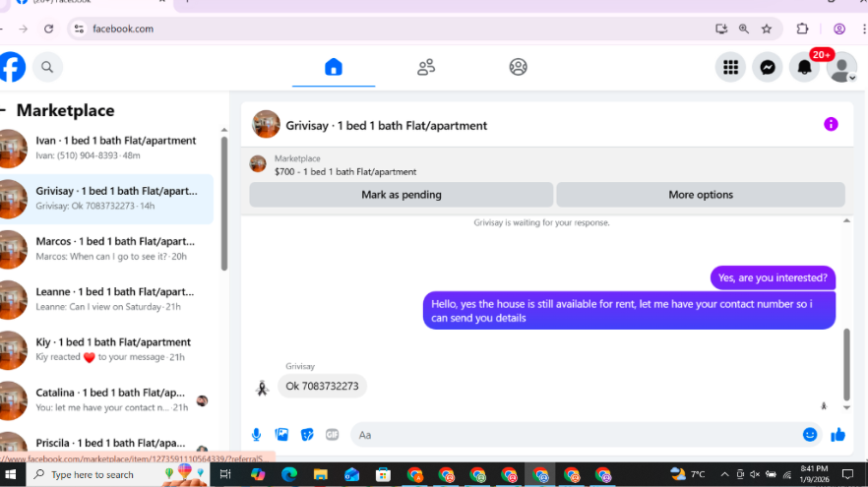Click the 'Hello, yes the house' message bubble
868x487 pixels.
click(x=629, y=311)
